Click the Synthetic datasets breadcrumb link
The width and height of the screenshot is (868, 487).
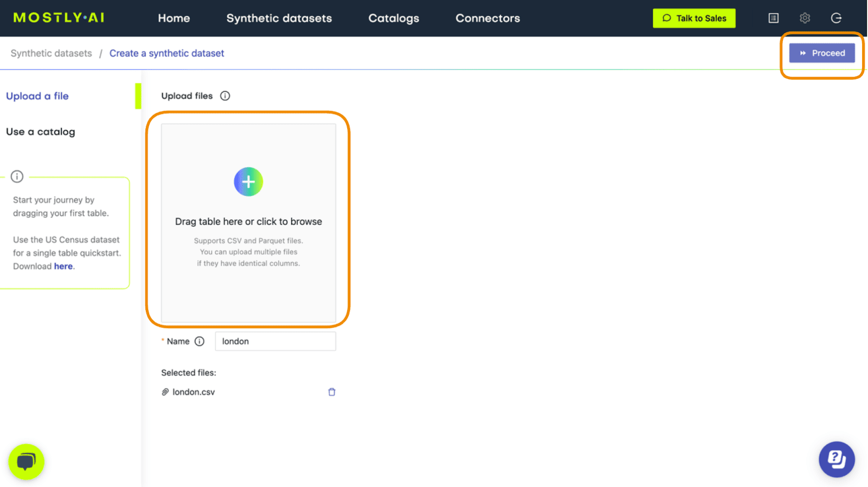click(52, 53)
